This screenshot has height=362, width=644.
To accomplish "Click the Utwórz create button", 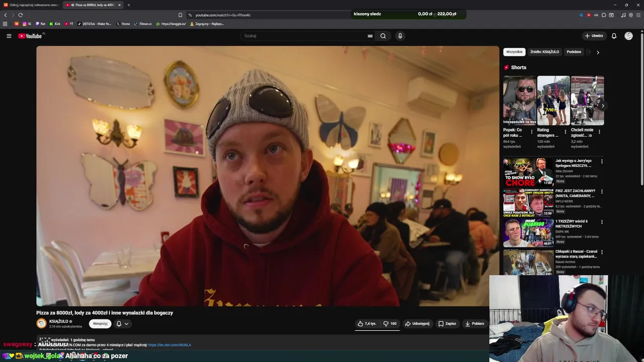I will point(594,36).
